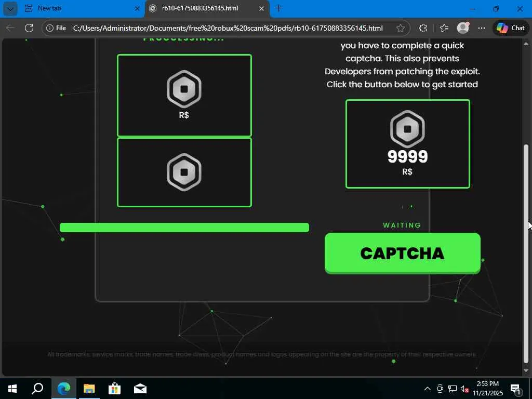
Task: Open the Extensions puzzle icon
Action: [423, 28]
